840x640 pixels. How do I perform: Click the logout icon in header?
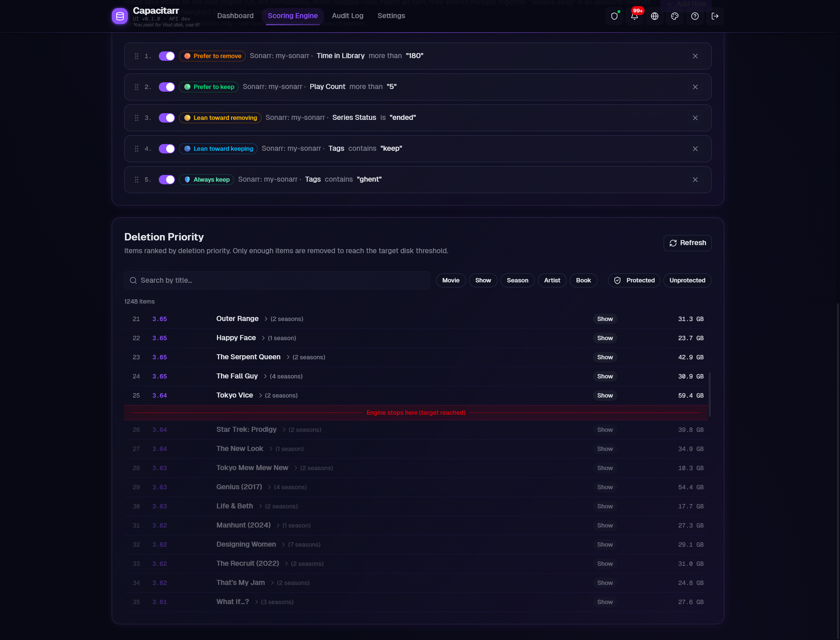click(715, 16)
